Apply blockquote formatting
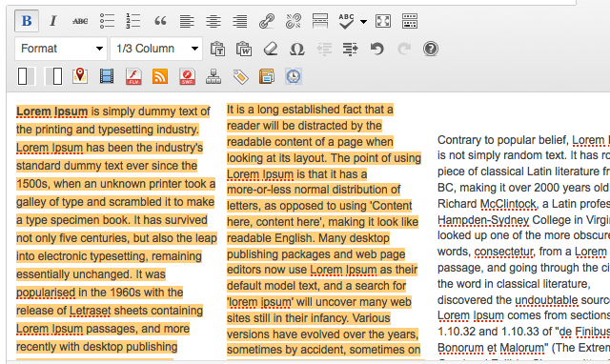 pos(160,21)
